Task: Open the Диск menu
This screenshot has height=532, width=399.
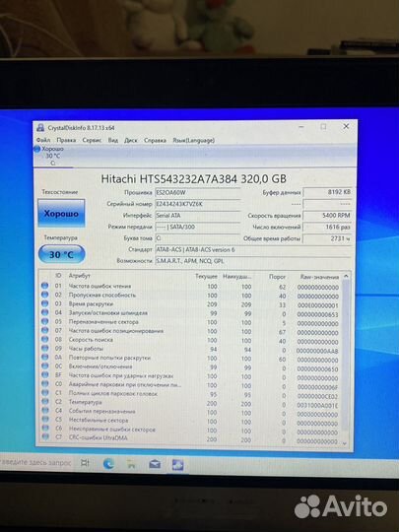Action: tap(131, 140)
